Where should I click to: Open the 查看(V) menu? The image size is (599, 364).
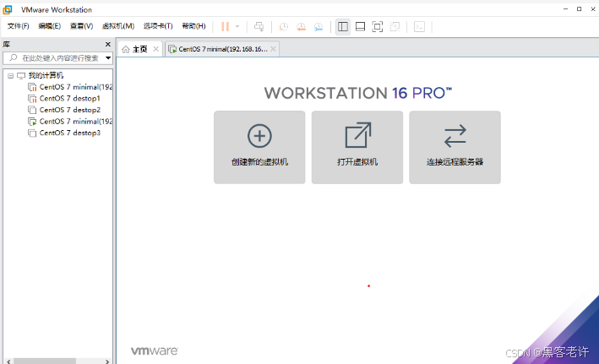pos(81,26)
